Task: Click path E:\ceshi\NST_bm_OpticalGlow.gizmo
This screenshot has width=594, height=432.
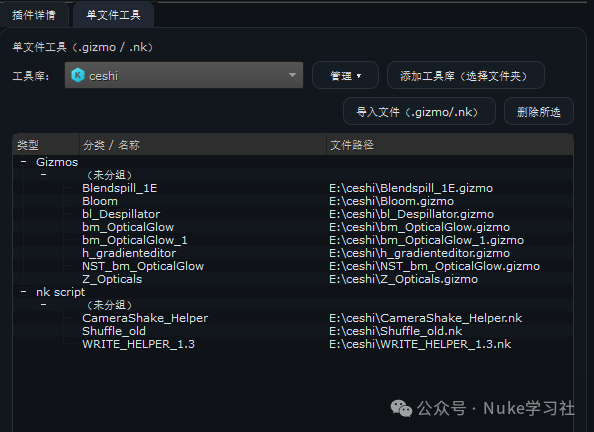Action: pyautogui.click(x=435, y=266)
